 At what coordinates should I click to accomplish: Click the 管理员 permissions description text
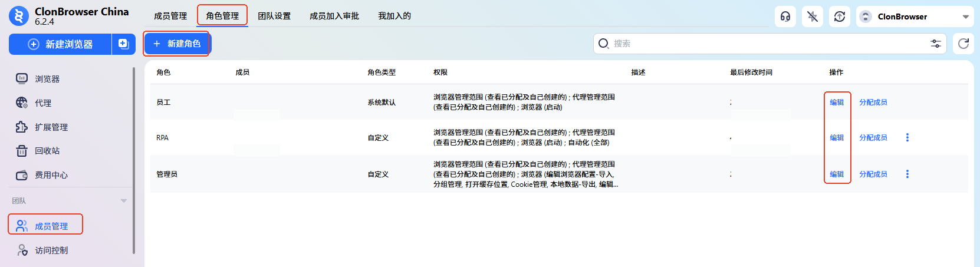(x=525, y=174)
